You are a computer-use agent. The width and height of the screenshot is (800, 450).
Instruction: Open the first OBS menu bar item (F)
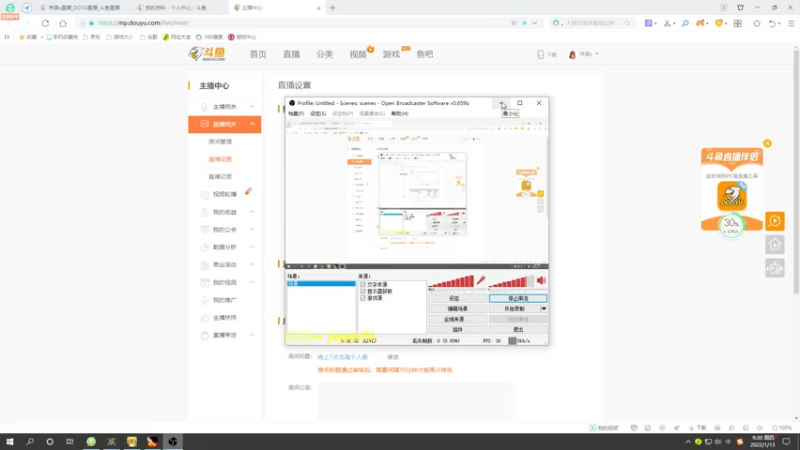(296, 113)
